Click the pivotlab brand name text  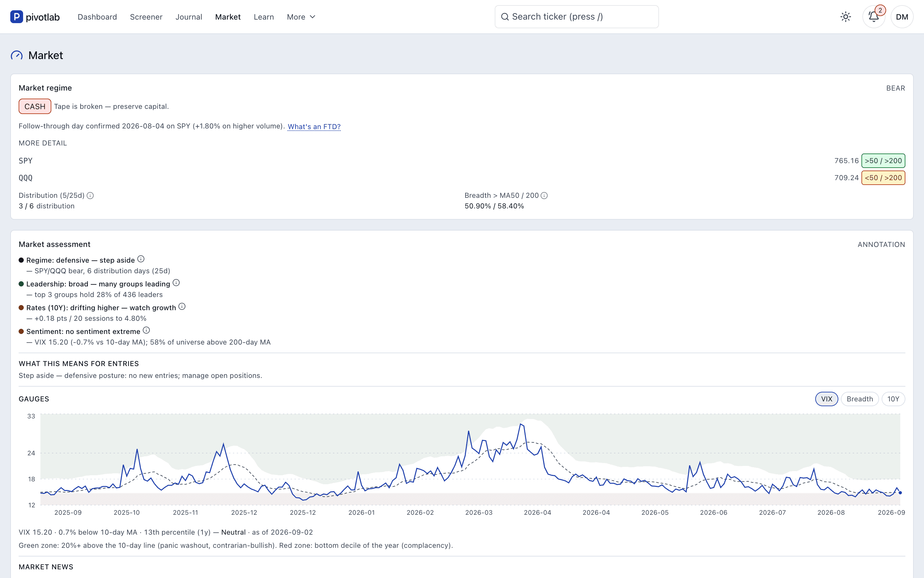click(43, 17)
